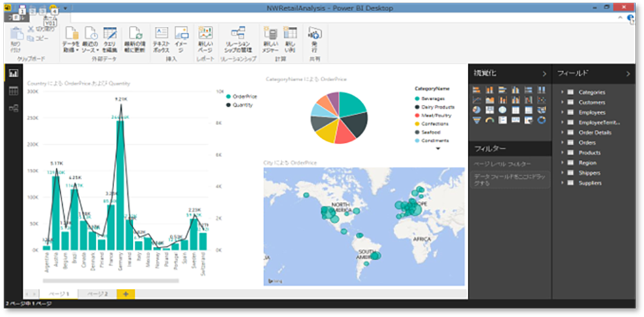Click Edit Queries (クエリを編集) in ribbon
Image resolution: width=644 pixels, height=317 pixels.
[x=109, y=40]
